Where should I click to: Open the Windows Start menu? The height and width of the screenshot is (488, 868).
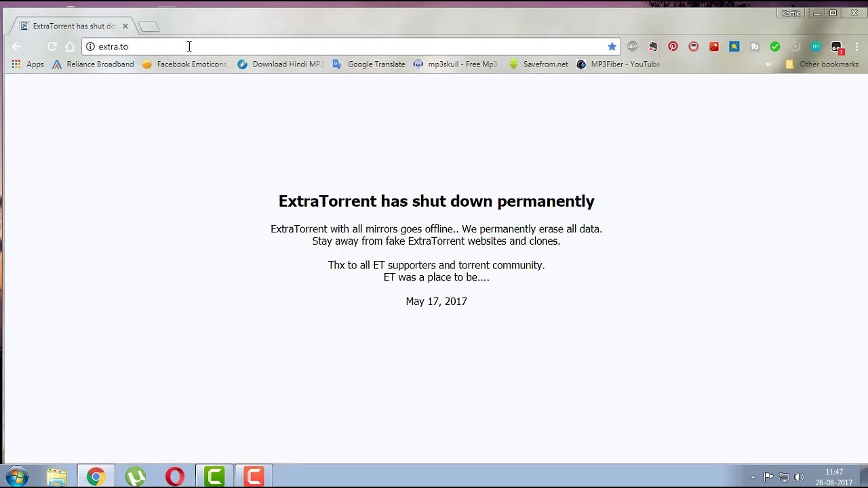(18, 476)
